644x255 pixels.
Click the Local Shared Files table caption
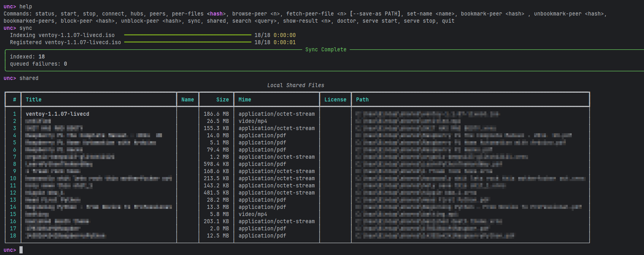[295, 86]
